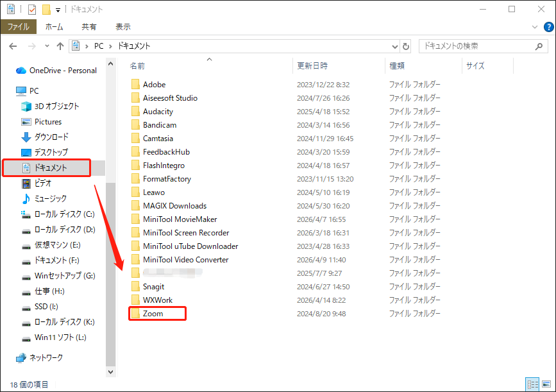556x392 pixels.
Task: Select the Adobe folder icon
Action: click(135, 85)
